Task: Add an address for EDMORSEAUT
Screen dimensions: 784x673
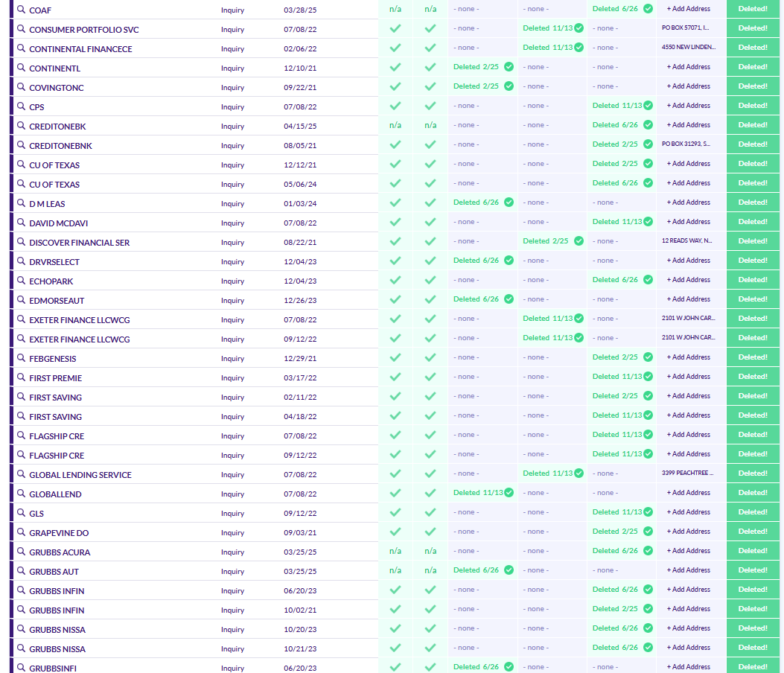Action: 688,299
